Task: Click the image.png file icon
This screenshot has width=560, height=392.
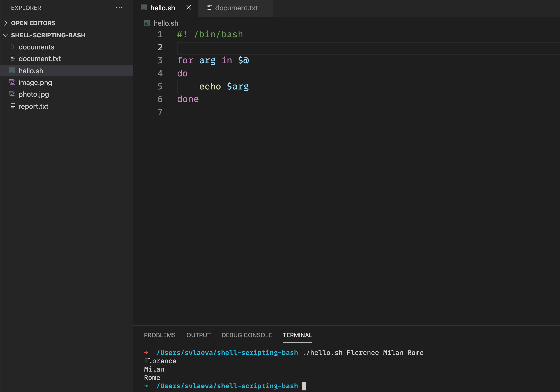Action: click(12, 82)
